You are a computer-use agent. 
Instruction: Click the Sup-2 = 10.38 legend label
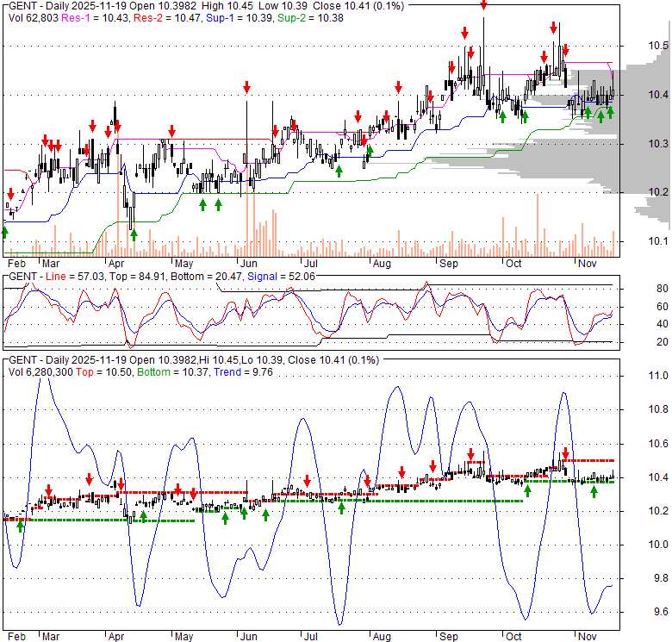(296, 18)
